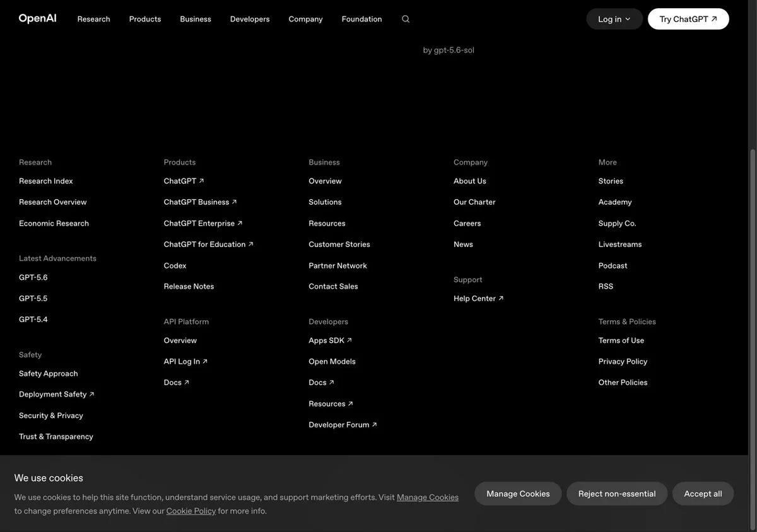
Task: Open the Developers menu in header
Action: tap(250, 19)
